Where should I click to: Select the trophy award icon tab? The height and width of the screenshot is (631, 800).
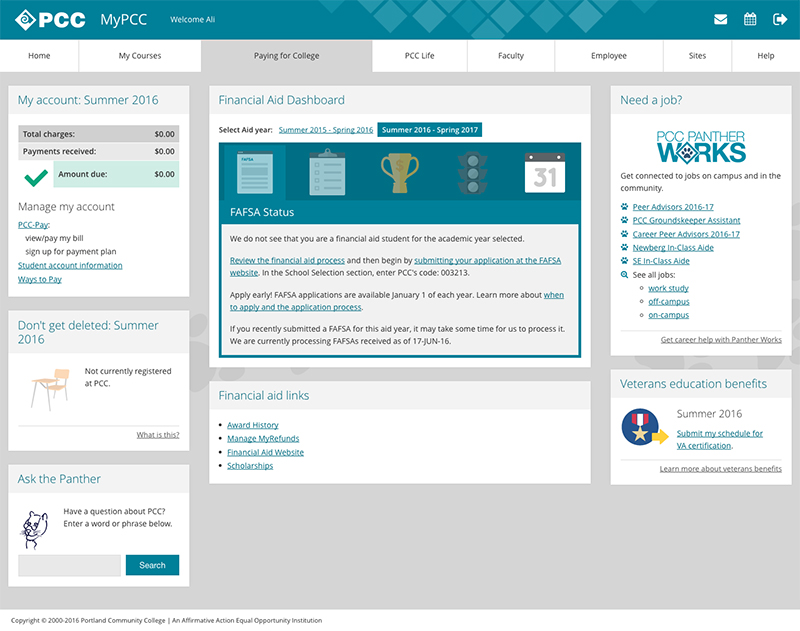tap(400, 172)
